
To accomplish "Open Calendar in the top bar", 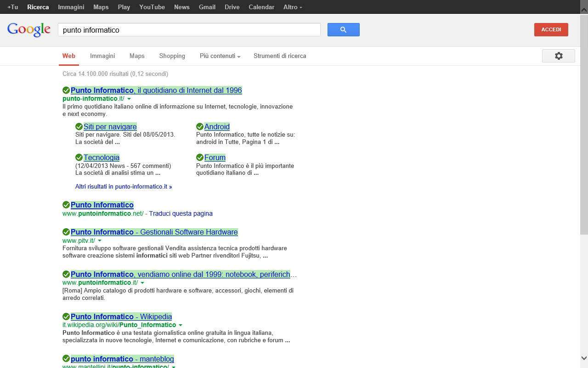I will (x=261, y=7).
